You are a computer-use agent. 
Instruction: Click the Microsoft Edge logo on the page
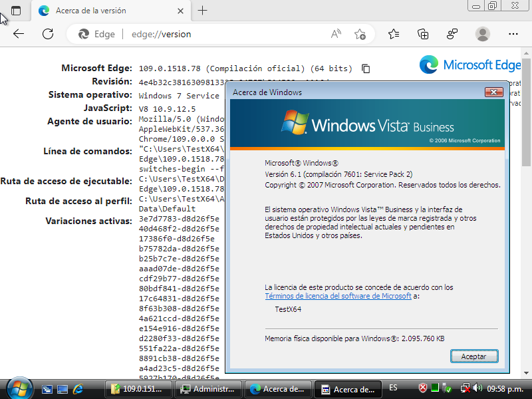(x=470, y=65)
